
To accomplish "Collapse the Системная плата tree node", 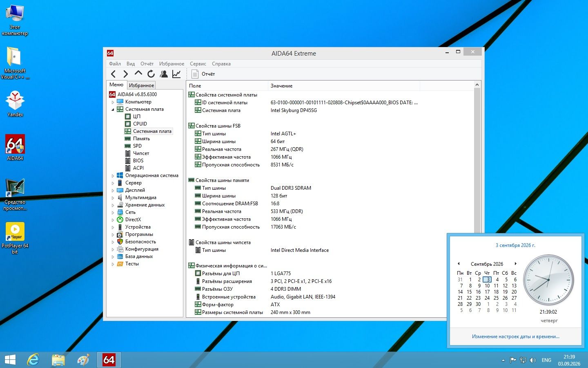I will click(x=113, y=110).
